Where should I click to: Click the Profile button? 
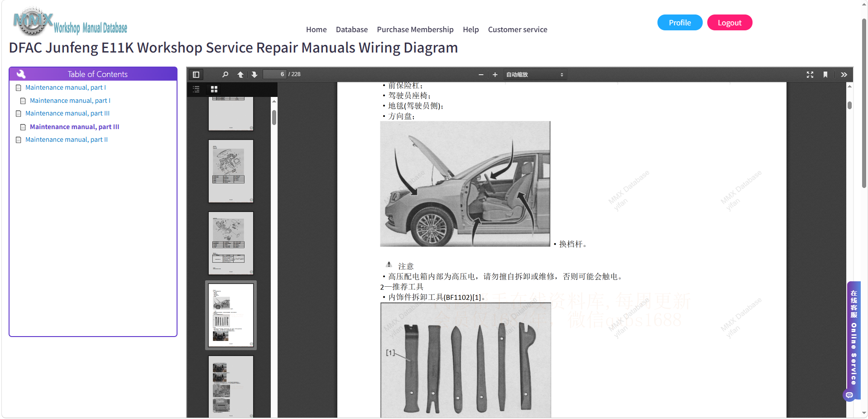(680, 23)
